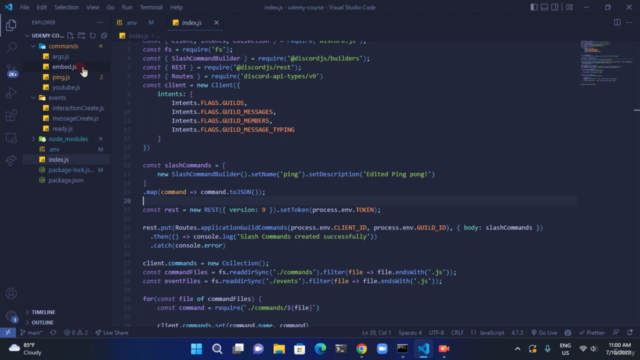Image resolution: width=640 pixels, height=360 pixels.
Task: Open Windows taskbar Search
Action: pyautogui.click(x=217, y=349)
